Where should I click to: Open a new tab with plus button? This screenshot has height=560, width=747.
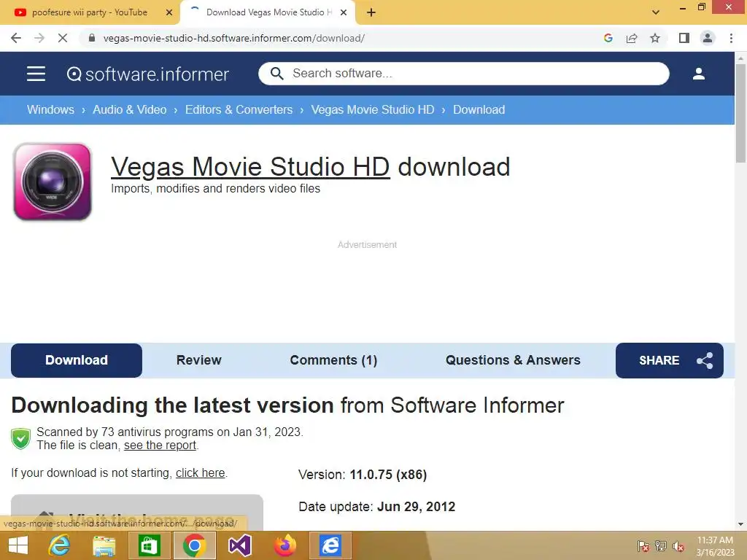point(371,12)
